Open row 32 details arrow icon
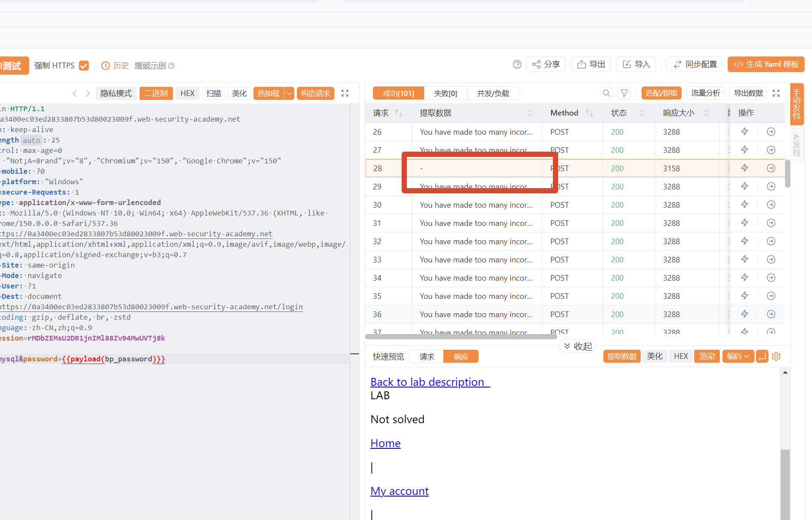The image size is (812, 520). (x=771, y=241)
